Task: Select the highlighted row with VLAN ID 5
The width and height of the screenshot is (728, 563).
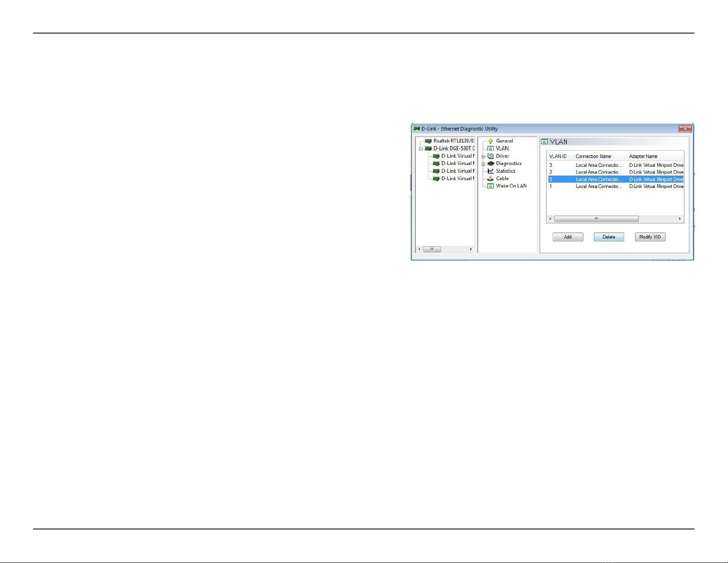Action: 615,179
